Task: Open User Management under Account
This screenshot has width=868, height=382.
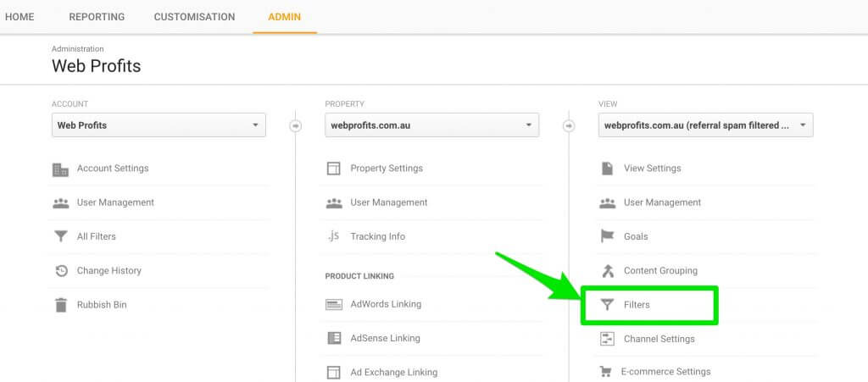Action: (115, 202)
